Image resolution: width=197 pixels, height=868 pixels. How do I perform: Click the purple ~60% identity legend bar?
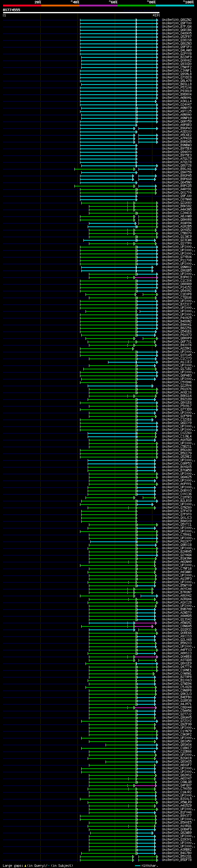point(98,6)
